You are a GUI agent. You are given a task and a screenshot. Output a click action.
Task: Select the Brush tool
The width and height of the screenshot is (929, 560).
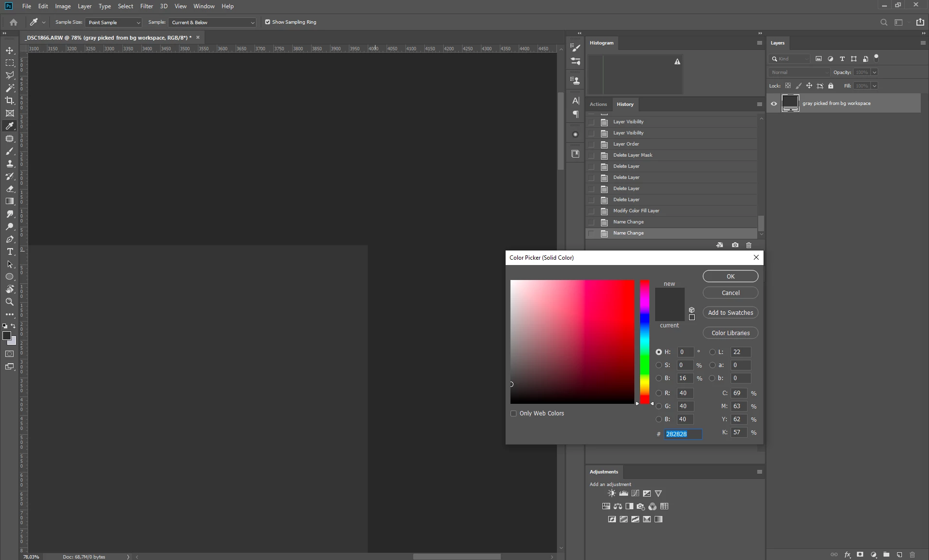pos(10,151)
